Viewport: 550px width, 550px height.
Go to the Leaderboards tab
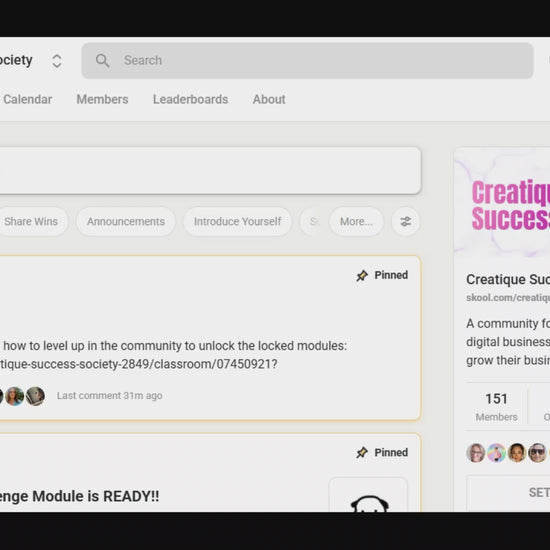coord(190,100)
